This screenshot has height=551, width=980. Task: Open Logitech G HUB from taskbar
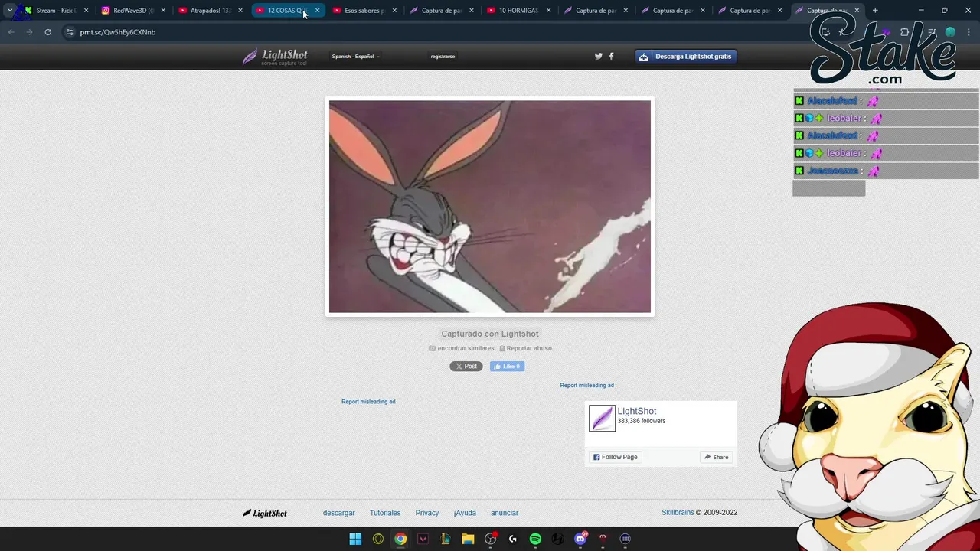click(513, 539)
